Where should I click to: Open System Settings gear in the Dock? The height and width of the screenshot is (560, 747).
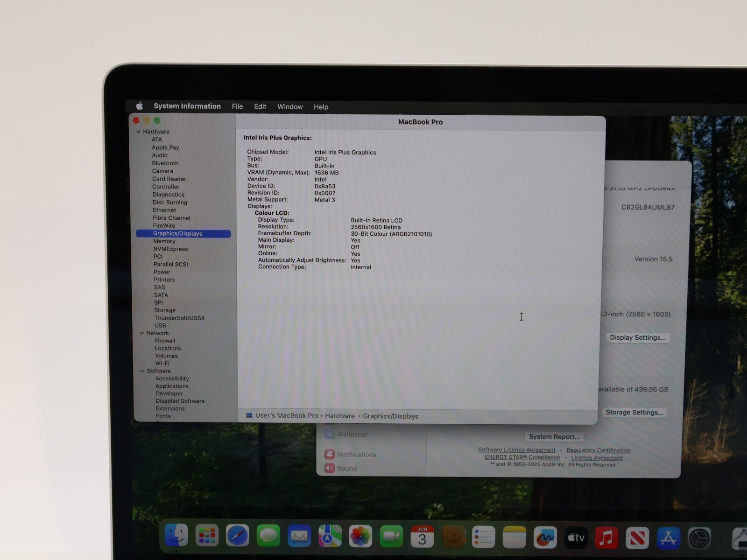pos(699,539)
